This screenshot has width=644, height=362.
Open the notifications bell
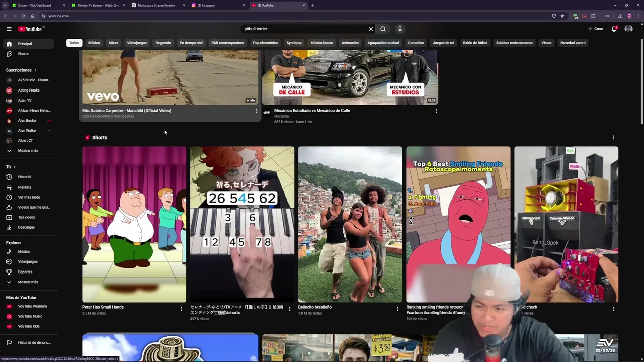click(x=614, y=29)
